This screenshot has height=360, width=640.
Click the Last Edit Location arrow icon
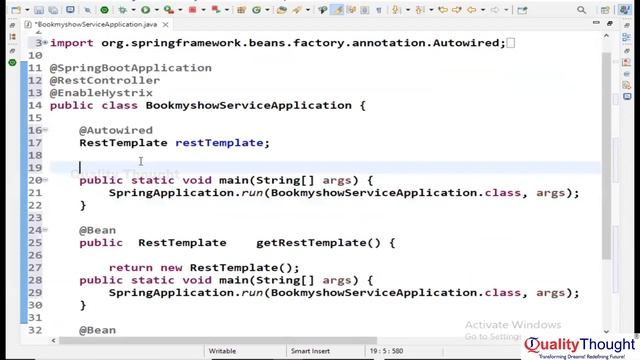coord(443,10)
